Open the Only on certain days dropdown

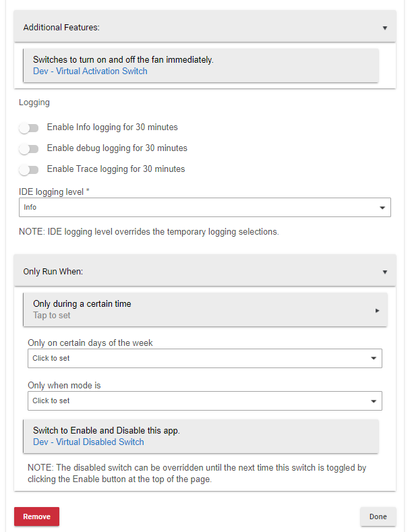click(202, 359)
